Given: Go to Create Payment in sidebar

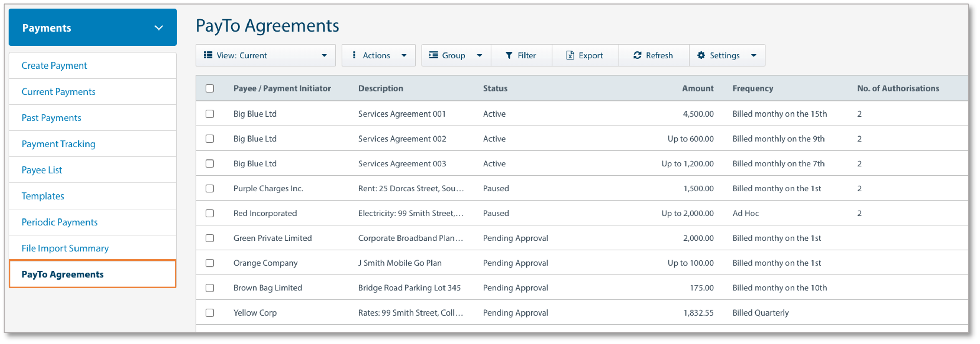Looking at the screenshot, I should tap(54, 66).
